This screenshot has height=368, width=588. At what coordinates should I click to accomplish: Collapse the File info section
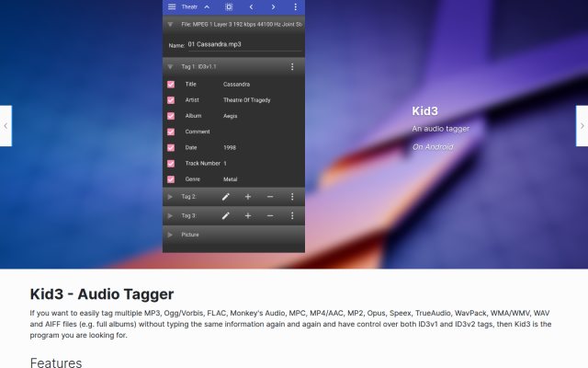(170, 25)
